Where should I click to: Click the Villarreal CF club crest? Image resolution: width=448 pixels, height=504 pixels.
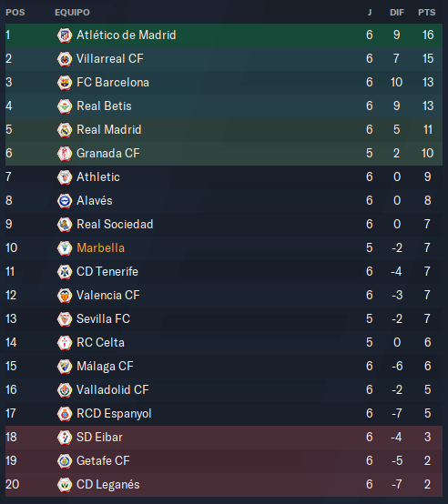tap(65, 59)
